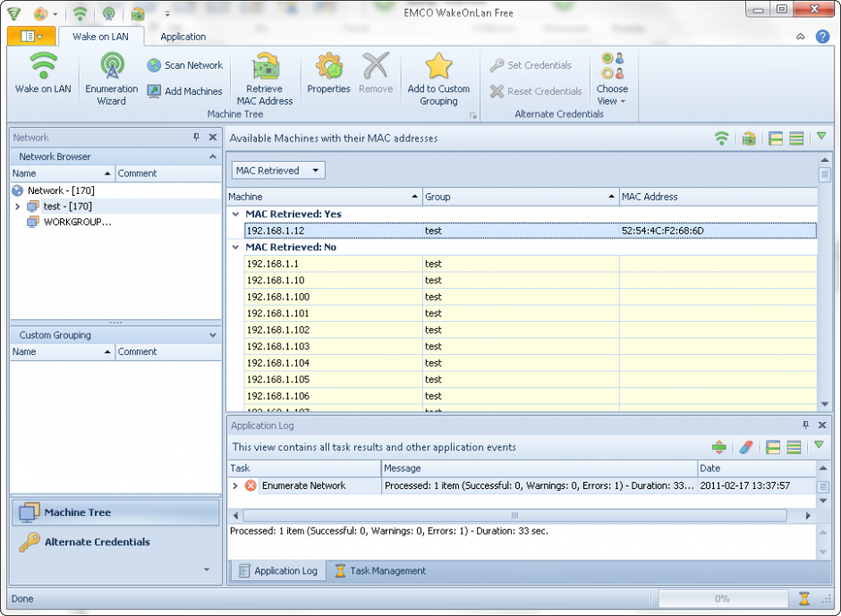The height and width of the screenshot is (616, 841).
Task: Click the Remove ribbon button
Action: coord(376,73)
